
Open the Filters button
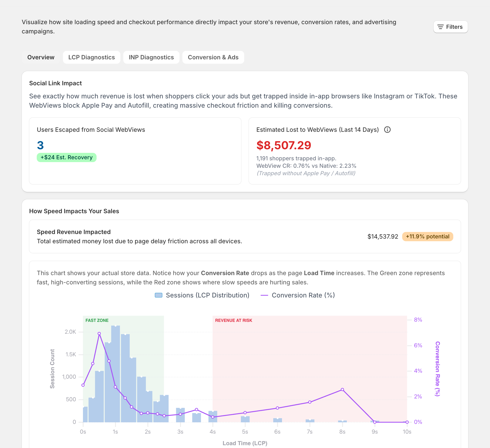[x=450, y=27]
